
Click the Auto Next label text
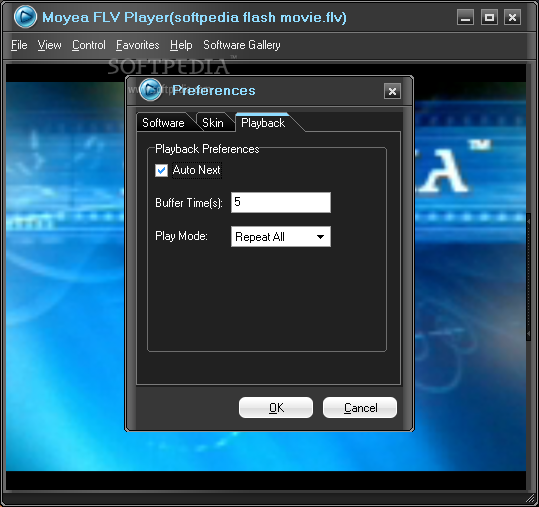tap(197, 170)
